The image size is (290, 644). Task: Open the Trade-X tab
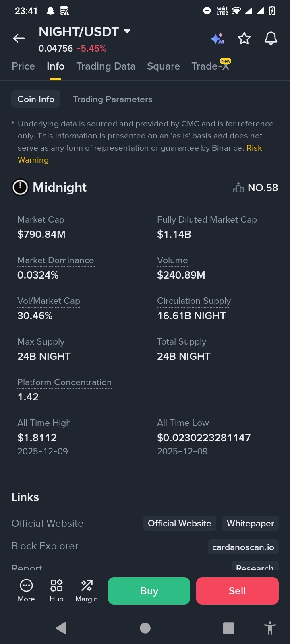click(x=210, y=66)
